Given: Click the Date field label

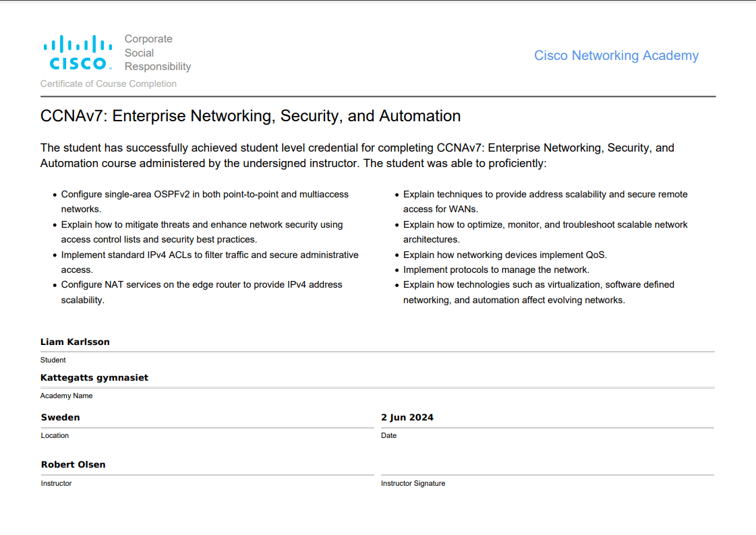Looking at the screenshot, I should [x=388, y=435].
